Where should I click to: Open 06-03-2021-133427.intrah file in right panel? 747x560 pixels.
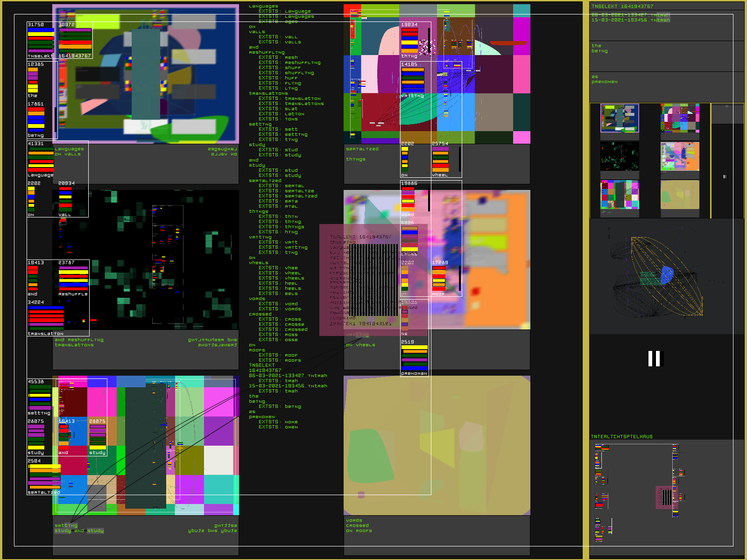[x=630, y=15]
